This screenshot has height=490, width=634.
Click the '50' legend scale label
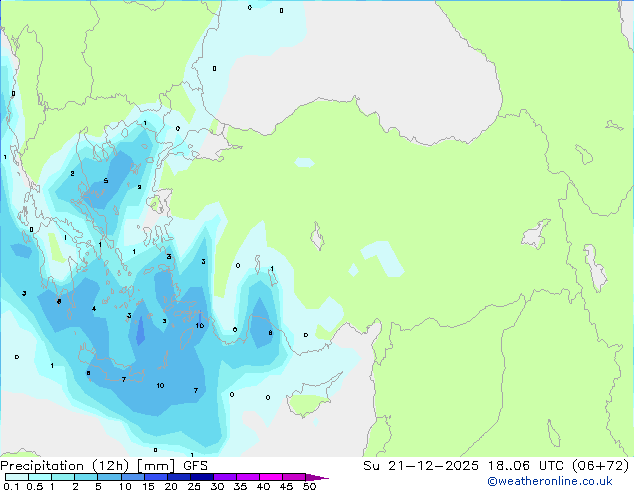(309, 486)
